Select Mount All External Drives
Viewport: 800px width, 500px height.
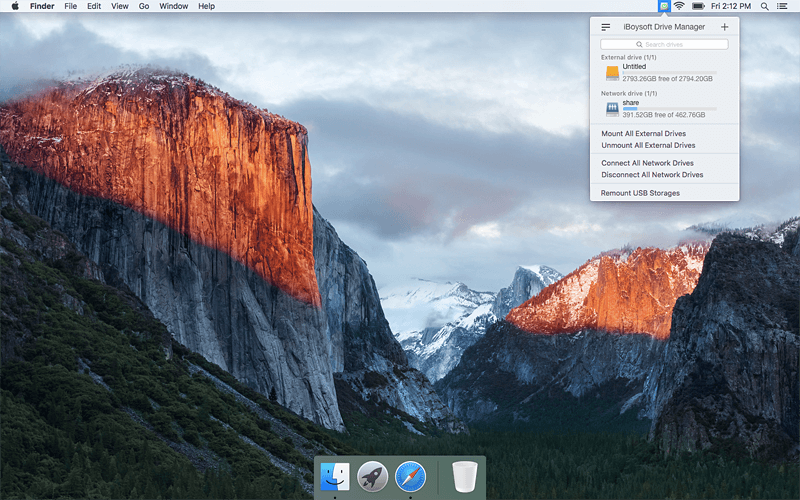[643, 133]
